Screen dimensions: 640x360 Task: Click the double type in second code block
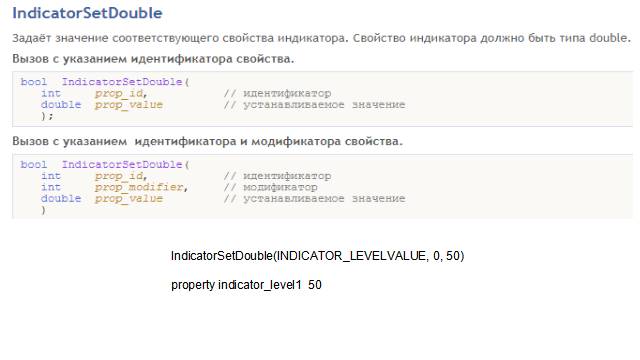pos(61,198)
